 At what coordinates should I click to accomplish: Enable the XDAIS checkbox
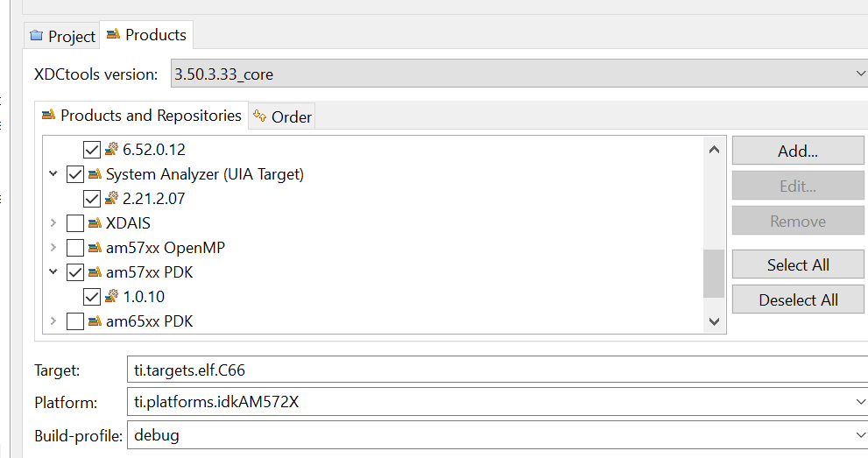point(75,223)
